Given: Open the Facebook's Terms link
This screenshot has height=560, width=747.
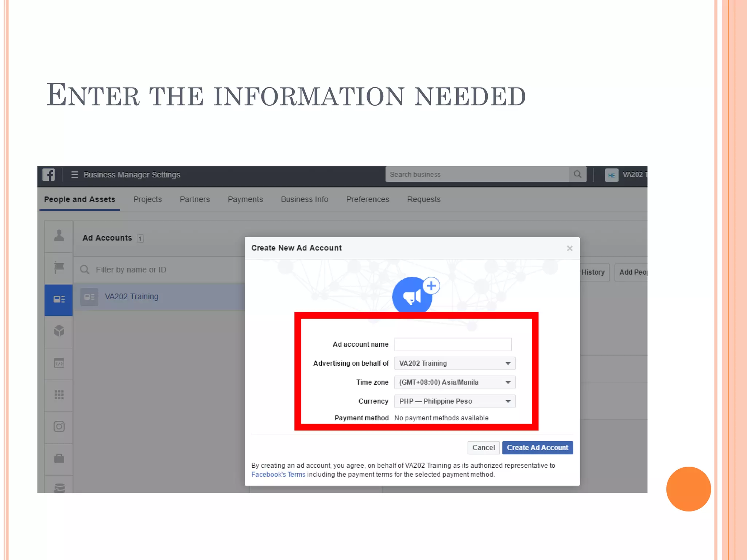Looking at the screenshot, I should tap(278, 475).
